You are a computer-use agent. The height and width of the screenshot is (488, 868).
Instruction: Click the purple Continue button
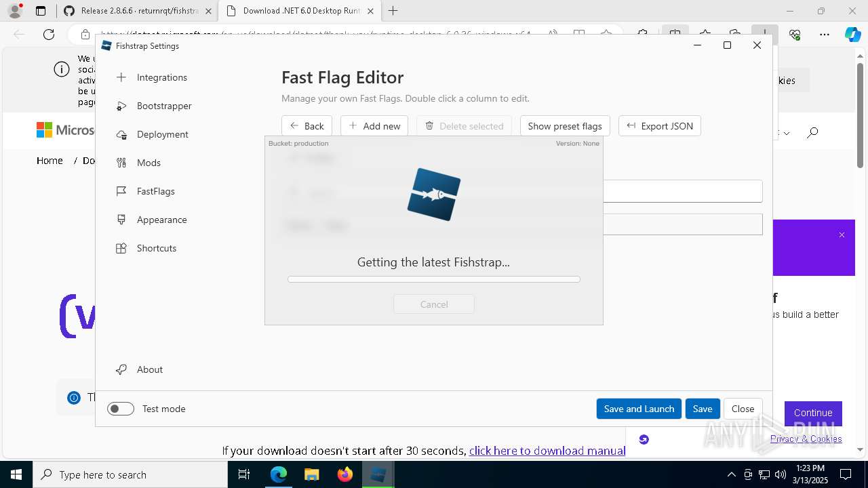click(813, 413)
